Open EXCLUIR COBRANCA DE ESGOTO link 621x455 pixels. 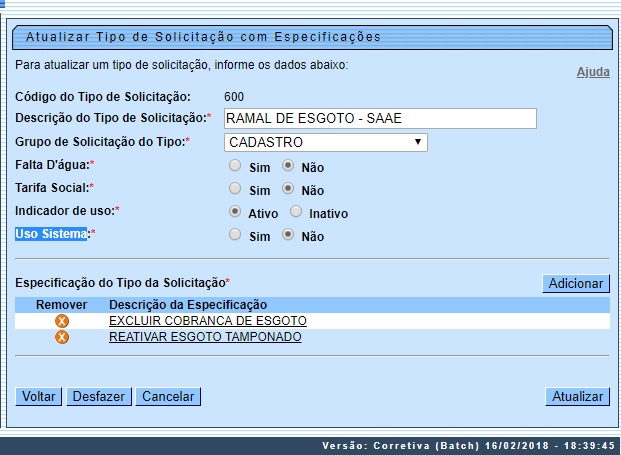click(207, 321)
